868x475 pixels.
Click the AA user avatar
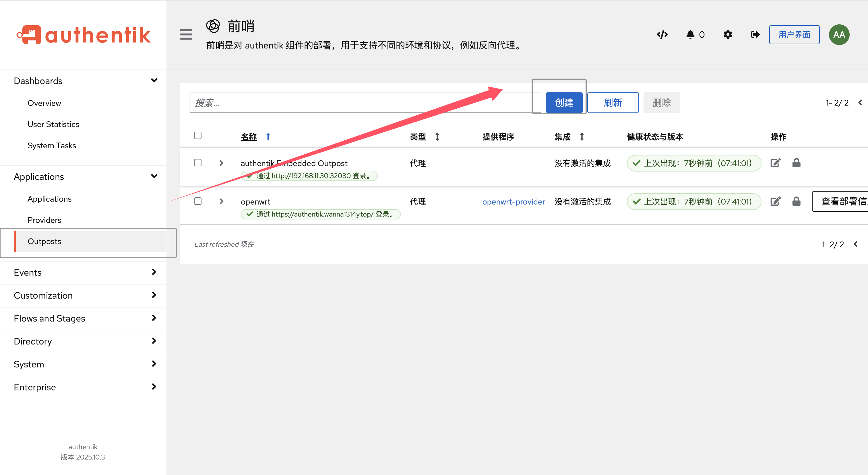(x=839, y=34)
